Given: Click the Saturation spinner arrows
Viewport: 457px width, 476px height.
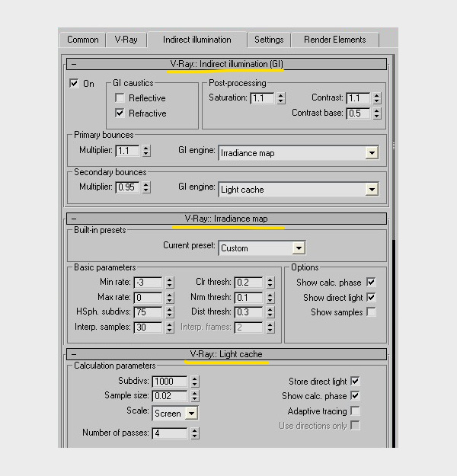Looking at the screenshot, I should click(x=281, y=98).
